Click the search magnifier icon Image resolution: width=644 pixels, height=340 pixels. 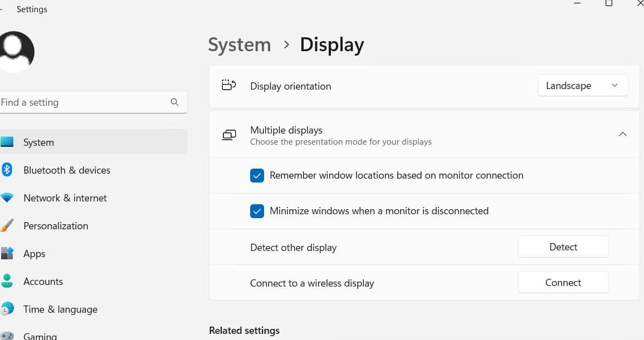coord(174,102)
